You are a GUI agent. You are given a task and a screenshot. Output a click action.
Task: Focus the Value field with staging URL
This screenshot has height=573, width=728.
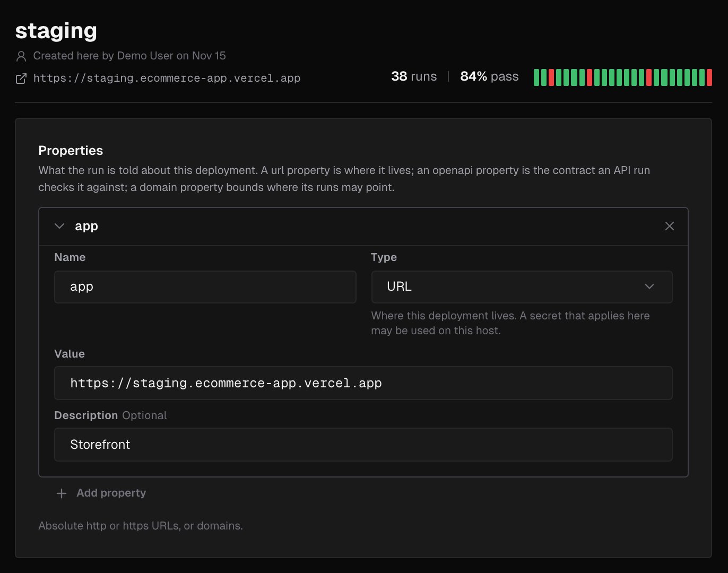tap(363, 383)
